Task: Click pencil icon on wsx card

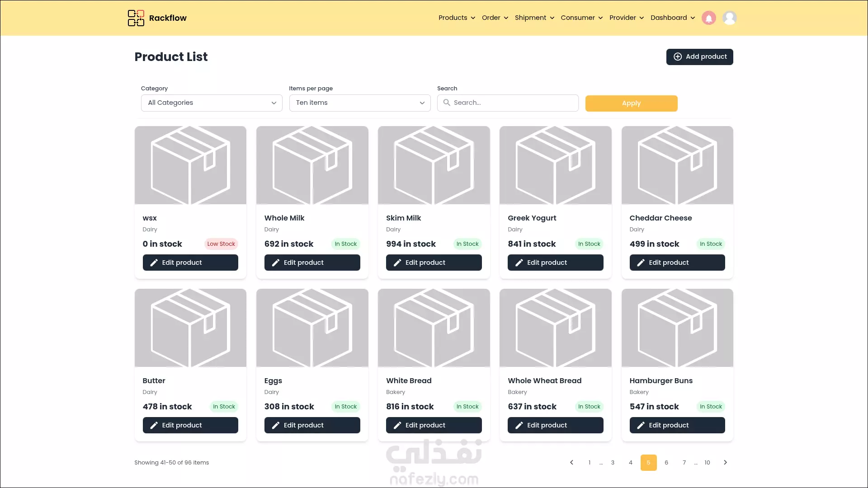Action: pos(154,263)
